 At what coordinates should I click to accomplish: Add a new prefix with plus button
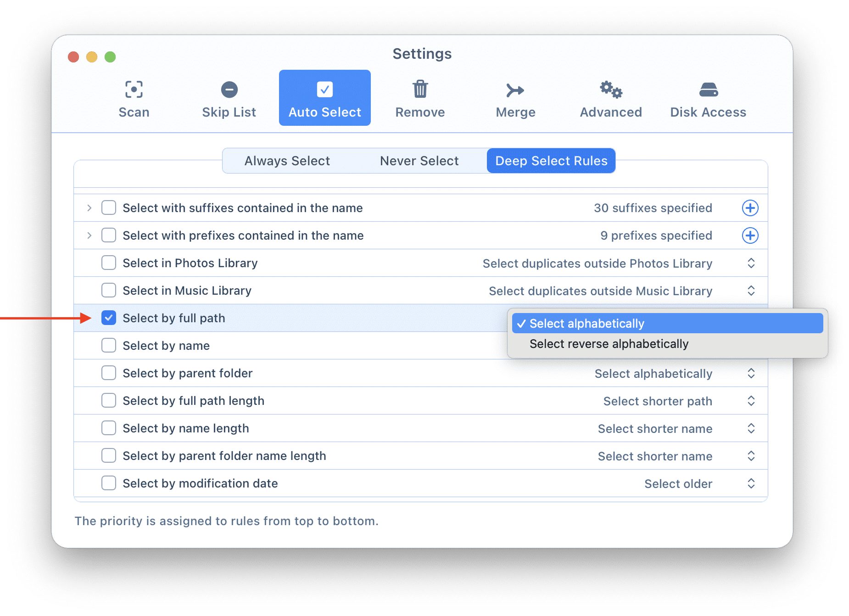pos(750,235)
